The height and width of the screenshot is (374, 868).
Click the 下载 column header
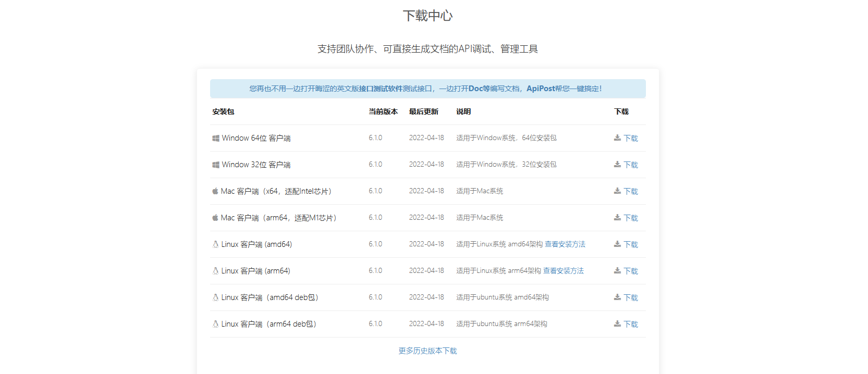click(621, 111)
